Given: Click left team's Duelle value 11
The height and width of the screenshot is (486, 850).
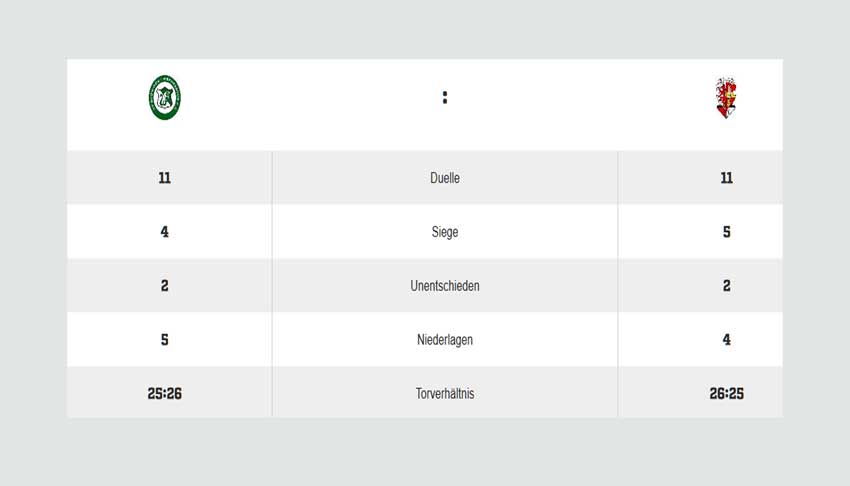Looking at the screenshot, I should click(165, 178).
